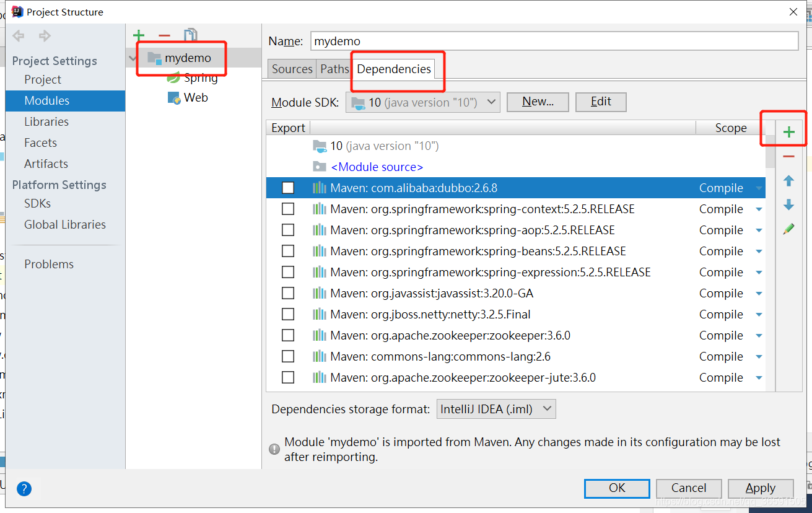Open SDKs under Platform Settings

38,203
